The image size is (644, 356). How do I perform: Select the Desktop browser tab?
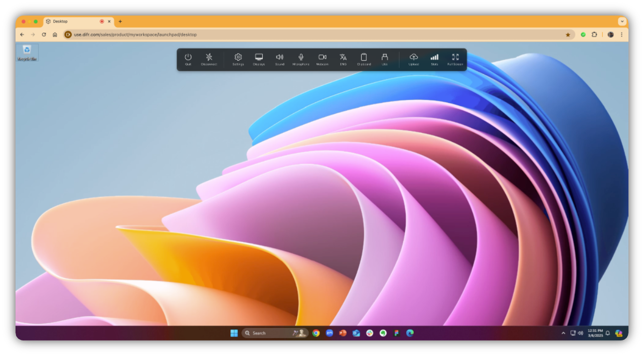coord(78,22)
